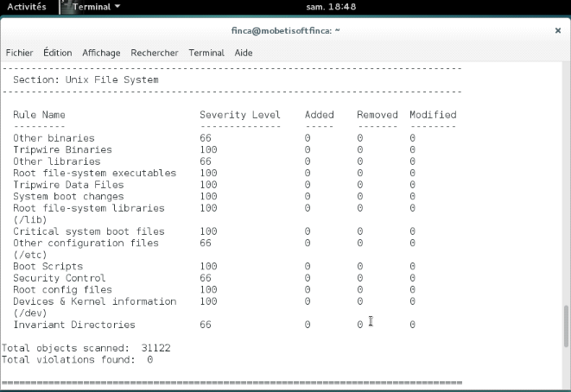Viewport: 571px width, 392px height.
Task: Click 'Root file-system libraries' rule name
Action: point(89,208)
